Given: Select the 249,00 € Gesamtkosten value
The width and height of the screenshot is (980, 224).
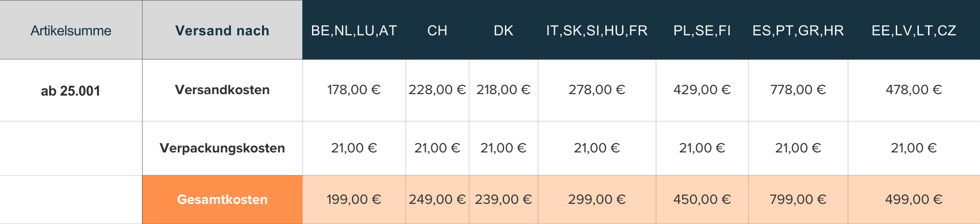Looking at the screenshot, I should (437, 199).
